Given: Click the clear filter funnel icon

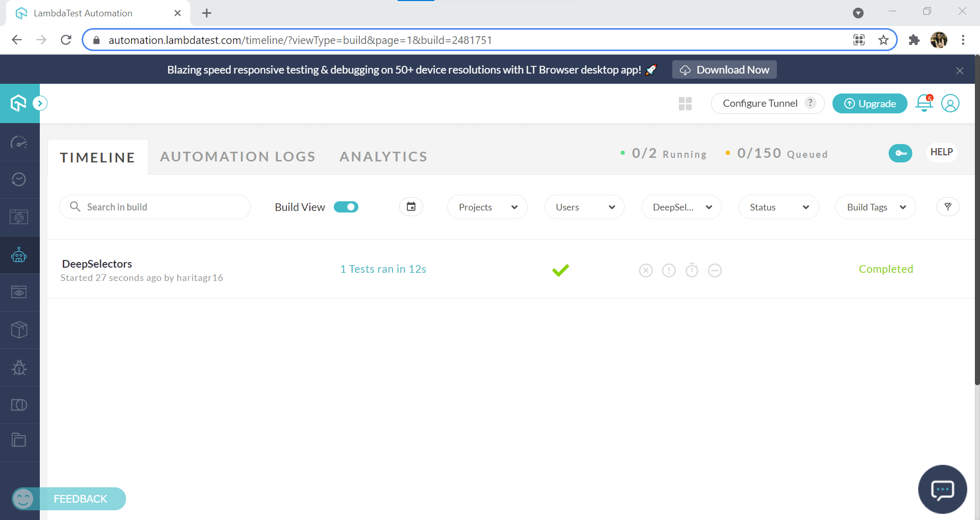Looking at the screenshot, I should click(948, 206).
